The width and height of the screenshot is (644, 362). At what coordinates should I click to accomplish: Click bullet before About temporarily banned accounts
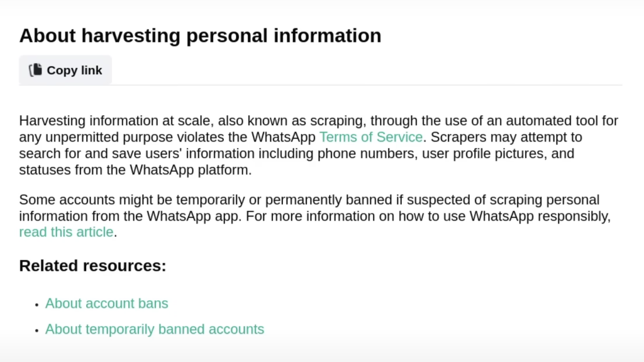point(36,331)
